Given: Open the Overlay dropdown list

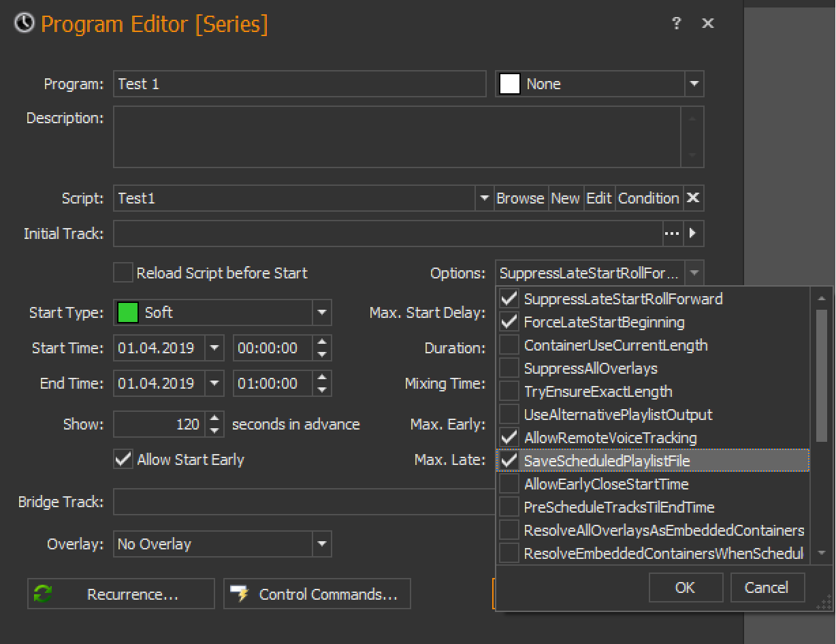Looking at the screenshot, I should click(322, 545).
